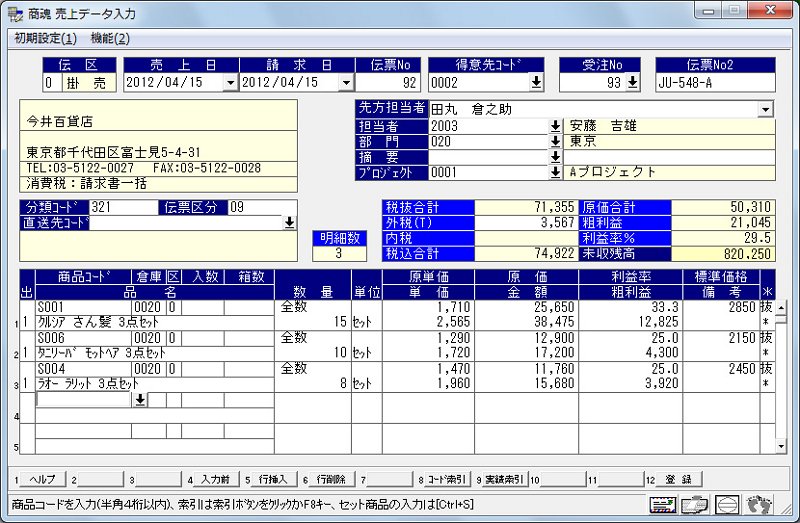
Task: Click quantity 10 in second row
Action: (x=340, y=353)
